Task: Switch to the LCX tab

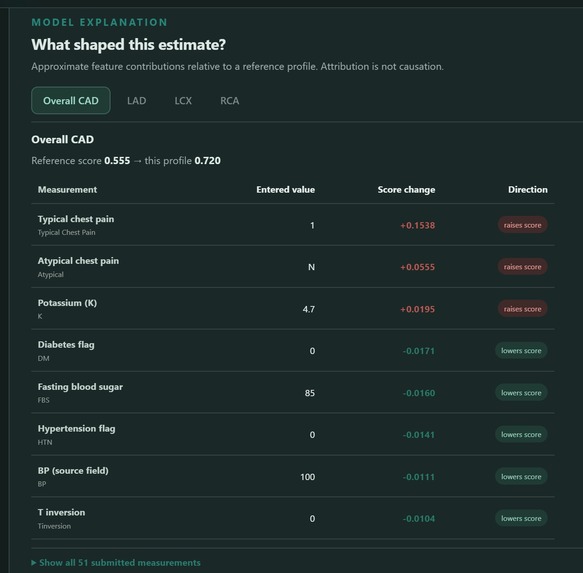Action: point(183,101)
